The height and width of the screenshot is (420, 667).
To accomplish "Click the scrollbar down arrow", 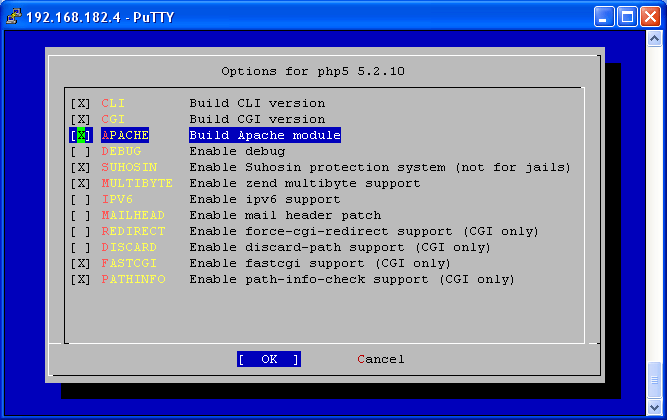I will click(x=654, y=407).
